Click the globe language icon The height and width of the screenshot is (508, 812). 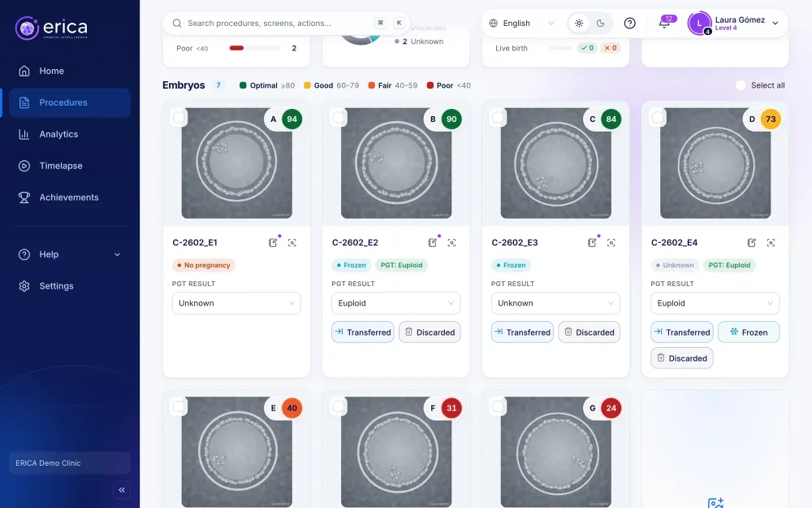494,24
